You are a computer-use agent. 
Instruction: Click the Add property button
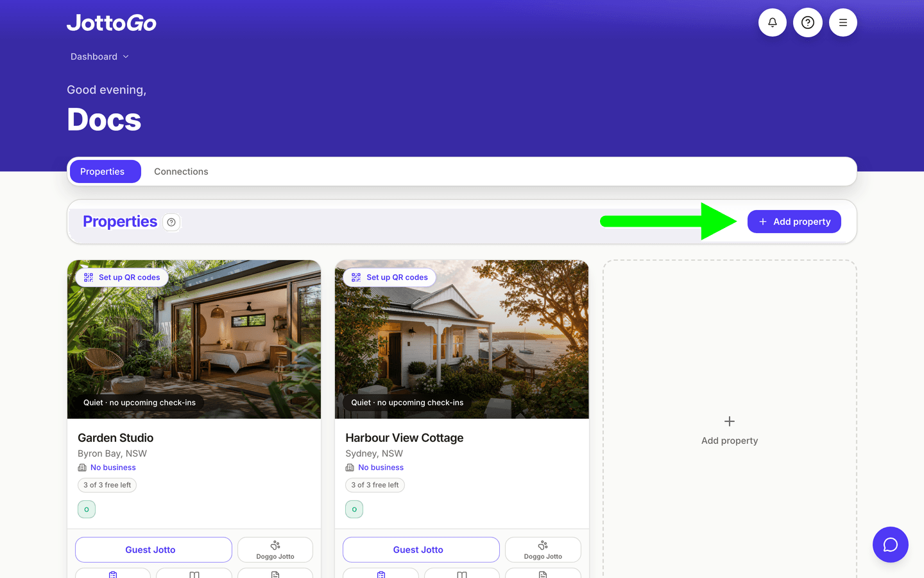794,222
